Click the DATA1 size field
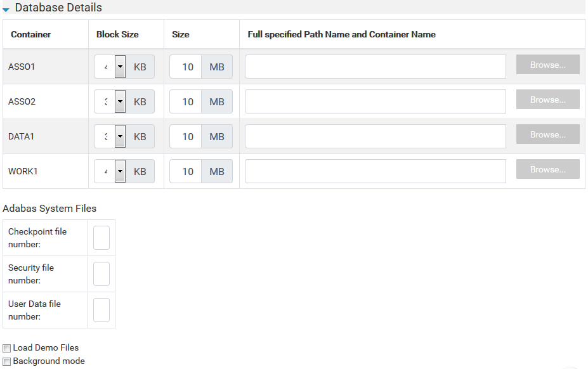The width and height of the screenshot is (588, 369). pyautogui.click(x=186, y=136)
